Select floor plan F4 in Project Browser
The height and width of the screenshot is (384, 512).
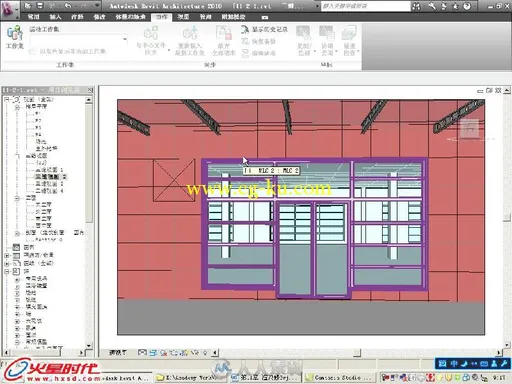[38, 135]
